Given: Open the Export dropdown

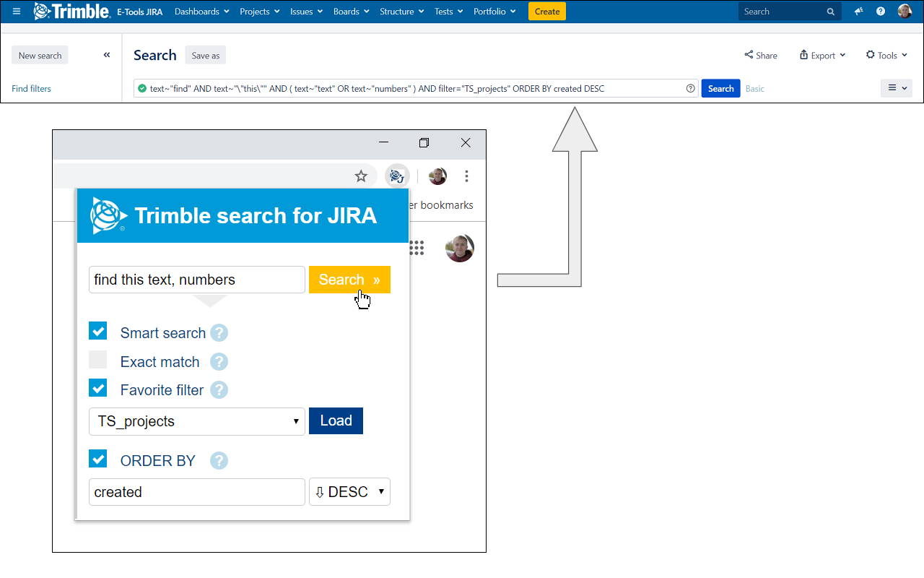Looking at the screenshot, I should 822,56.
